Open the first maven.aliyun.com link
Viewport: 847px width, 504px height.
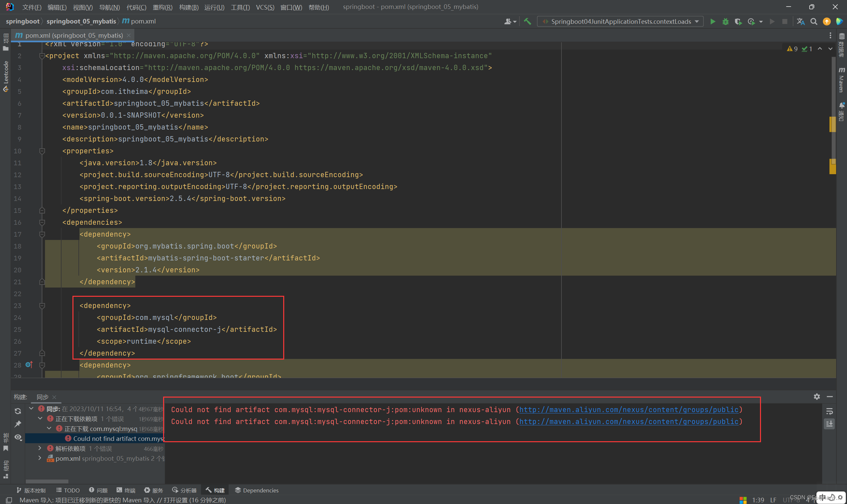pos(628,409)
